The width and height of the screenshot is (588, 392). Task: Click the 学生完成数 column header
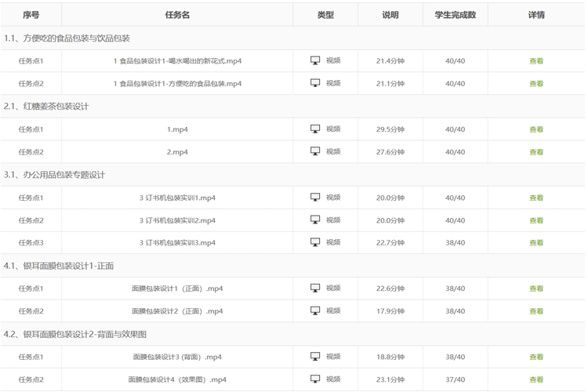coord(455,15)
